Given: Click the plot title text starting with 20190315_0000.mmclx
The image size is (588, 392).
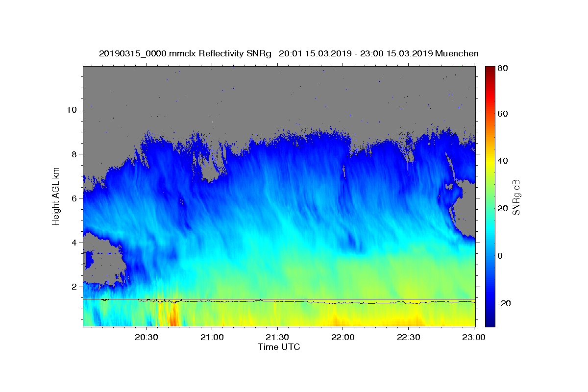Looking at the screenshot, I should pyautogui.click(x=289, y=53).
